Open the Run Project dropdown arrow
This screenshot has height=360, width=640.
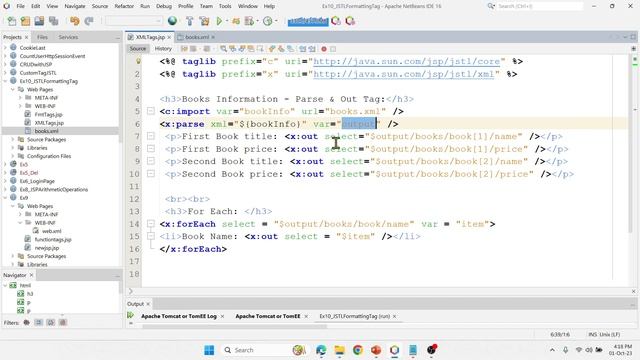pyautogui.click(x=227, y=21)
